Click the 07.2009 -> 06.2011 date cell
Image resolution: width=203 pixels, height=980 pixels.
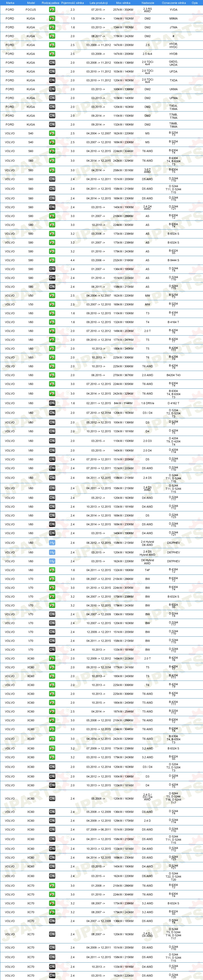(x=99, y=829)
